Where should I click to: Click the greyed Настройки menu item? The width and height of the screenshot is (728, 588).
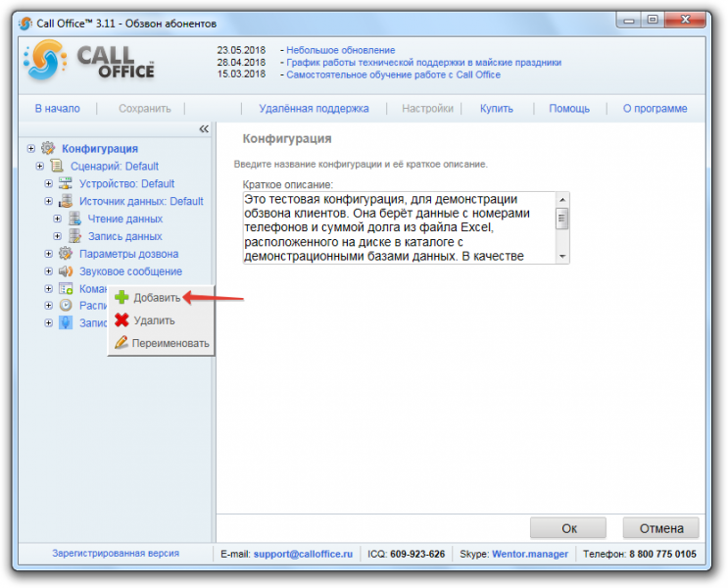[x=427, y=108]
